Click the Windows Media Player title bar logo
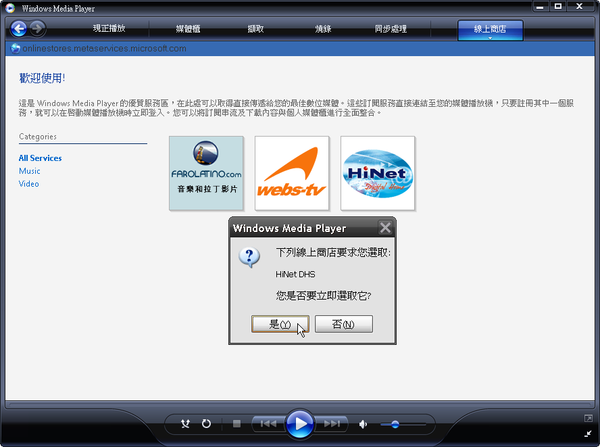 (10, 8)
